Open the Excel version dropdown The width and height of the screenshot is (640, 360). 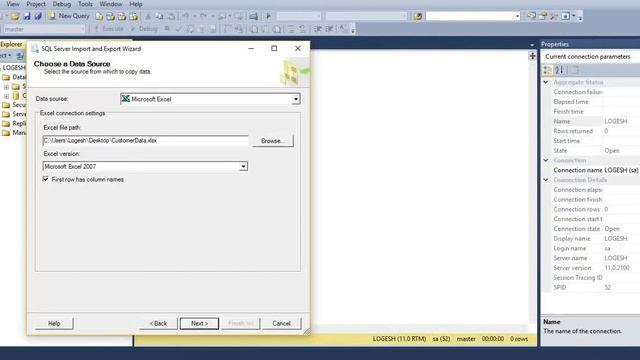click(x=243, y=167)
